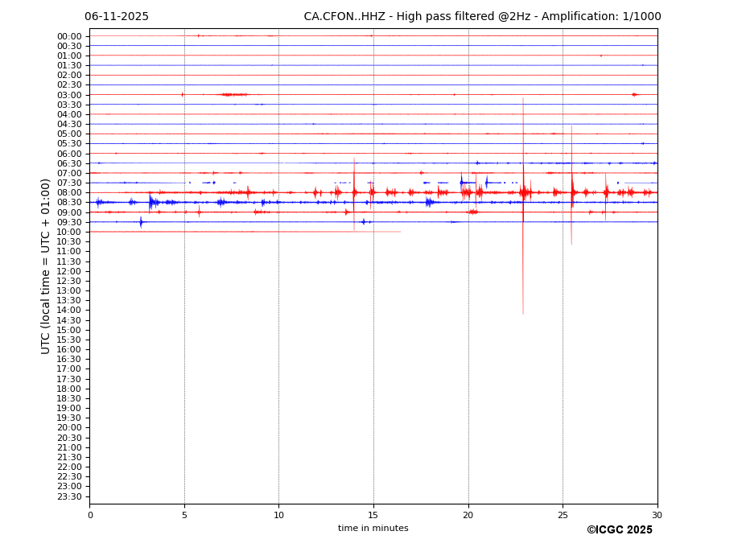Select the UTC local time y-axis label

(46, 266)
